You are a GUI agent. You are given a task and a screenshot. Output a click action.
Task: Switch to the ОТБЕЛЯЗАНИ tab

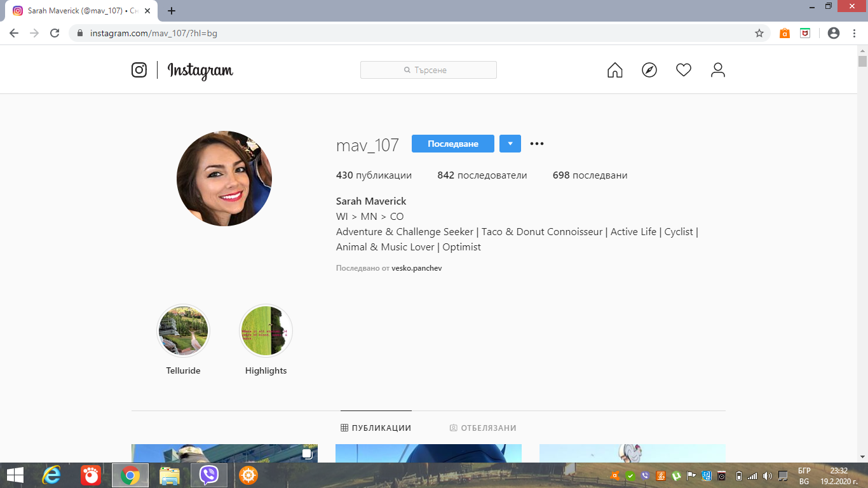[x=483, y=428]
